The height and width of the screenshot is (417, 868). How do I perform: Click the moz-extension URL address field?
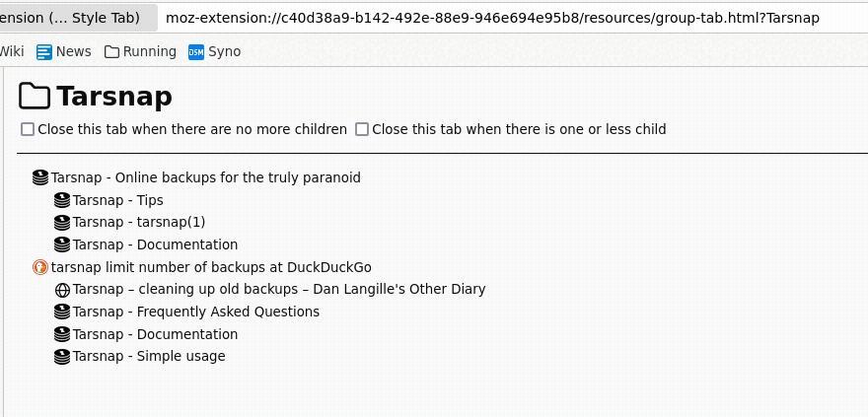point(493,18)
